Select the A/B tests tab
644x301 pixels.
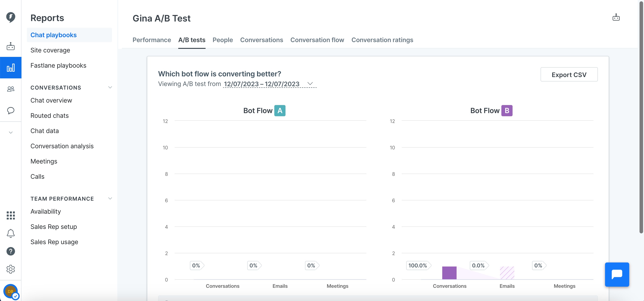point(192,40)
